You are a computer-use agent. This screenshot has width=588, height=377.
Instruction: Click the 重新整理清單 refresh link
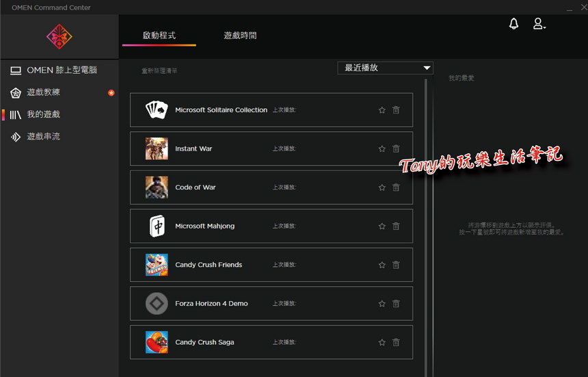[159, 70]
